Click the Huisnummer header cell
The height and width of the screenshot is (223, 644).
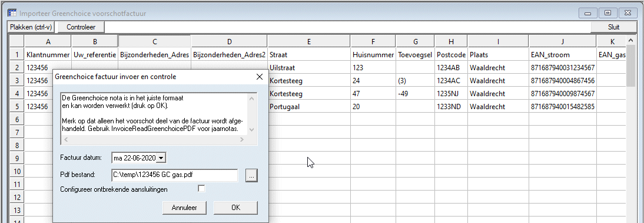click(x=373, y=54)
